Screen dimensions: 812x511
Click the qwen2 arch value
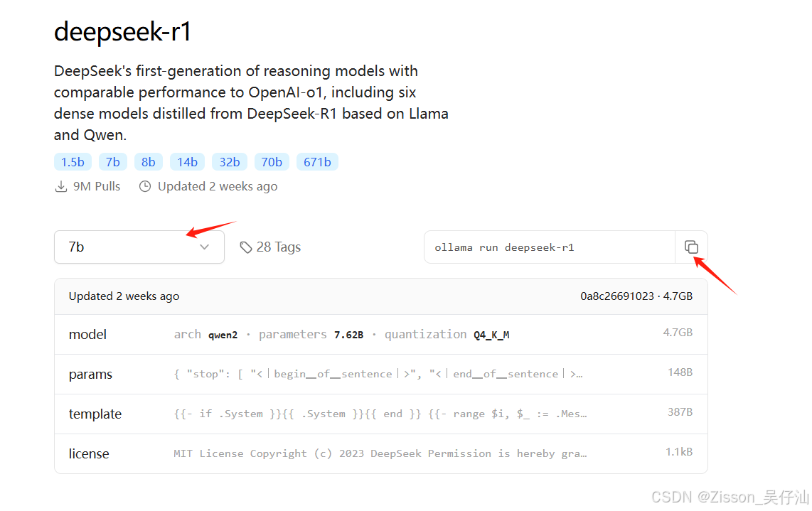click(x=223, y=335)
